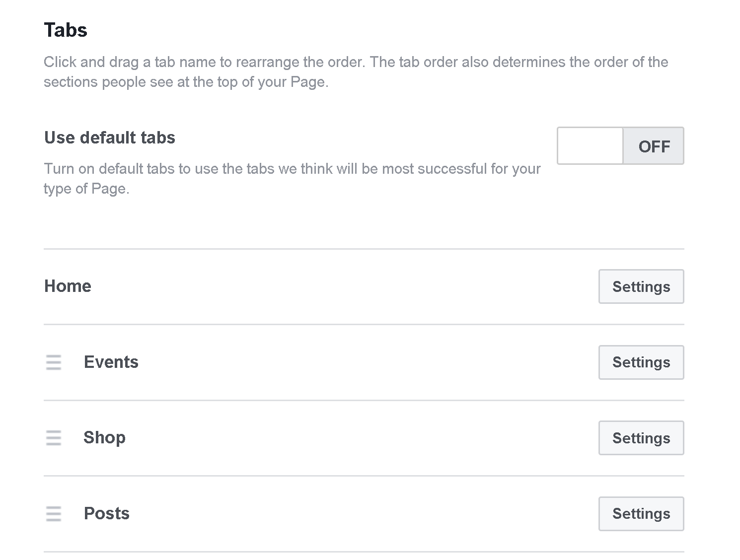Click the divider line above the Home row

pyautogui.click(x=364, y=249)
